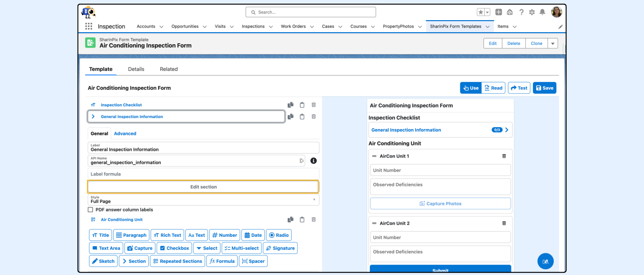The width and height of the screenshot is (644, 275).
Task: Delete the Inspection Checklist element
Action: click(314, 105)
